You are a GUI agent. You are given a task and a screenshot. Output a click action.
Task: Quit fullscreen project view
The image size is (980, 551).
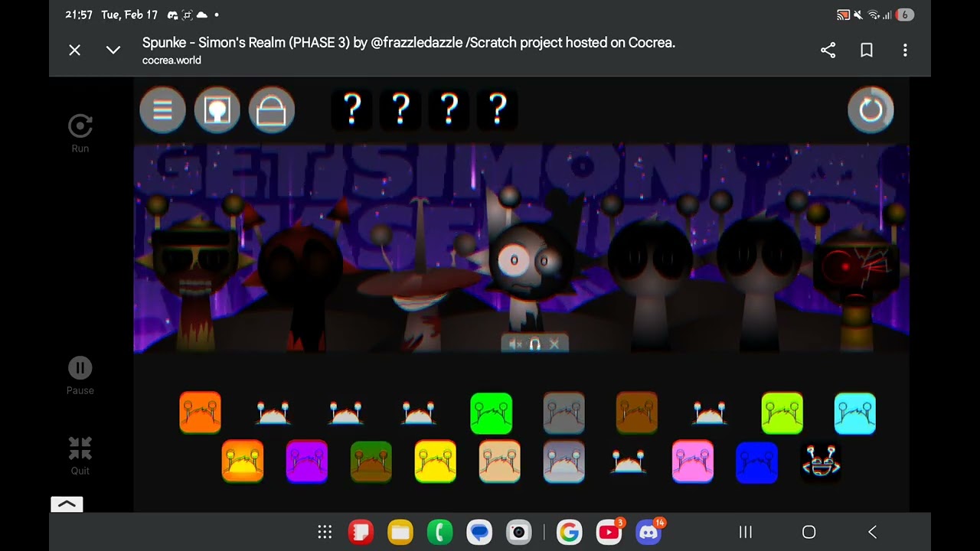(80, 456)
